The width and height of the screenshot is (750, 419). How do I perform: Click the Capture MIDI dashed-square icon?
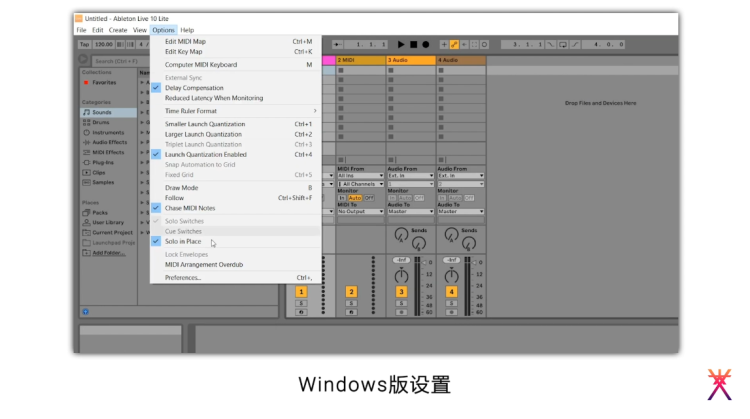[x=474, y=44]
